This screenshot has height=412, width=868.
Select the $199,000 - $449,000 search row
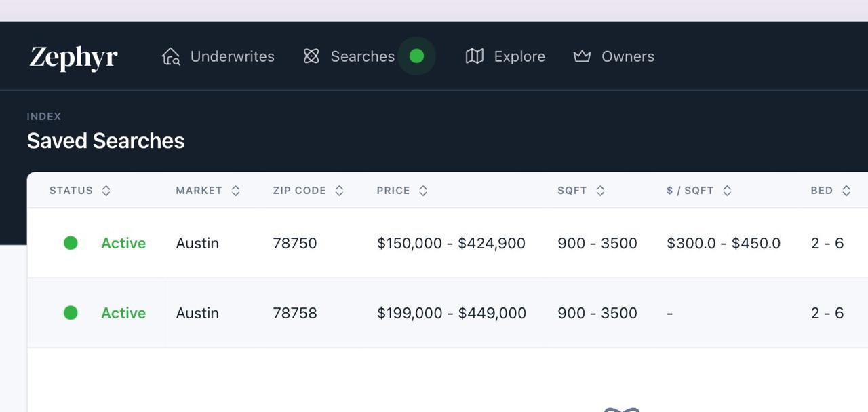click(451, 313)
